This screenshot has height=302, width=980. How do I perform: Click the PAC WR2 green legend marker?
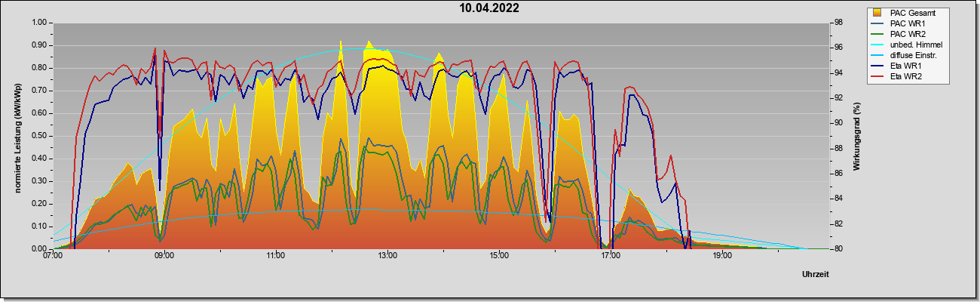tap(877, 34)
